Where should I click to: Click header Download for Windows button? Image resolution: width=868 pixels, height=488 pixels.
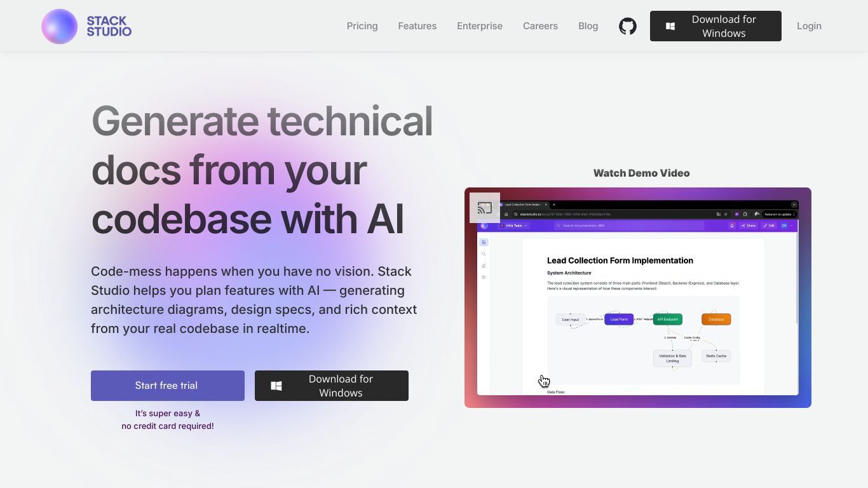[x=715, y=26]
